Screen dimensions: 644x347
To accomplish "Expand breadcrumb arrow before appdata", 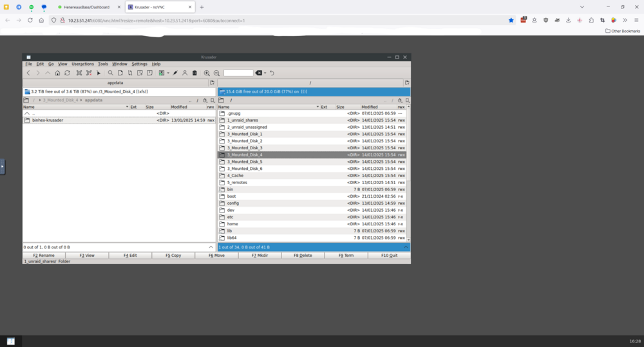I will [81, 100].
